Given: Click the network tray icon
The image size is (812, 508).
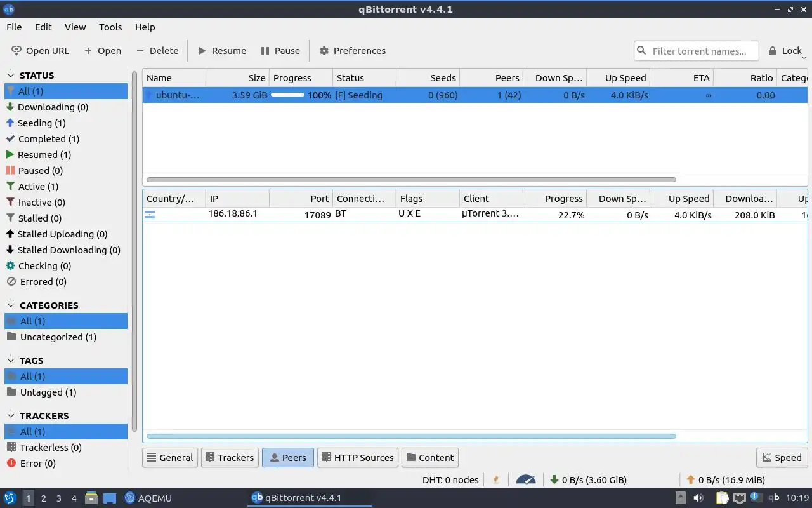Looking at the screenshot, I should click(x=739, y=498).
